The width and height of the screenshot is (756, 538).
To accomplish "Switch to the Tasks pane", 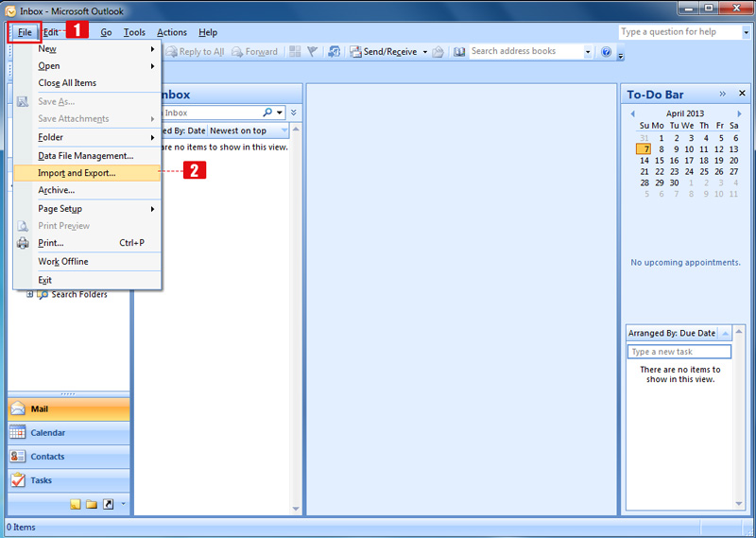I will point(68,480).
